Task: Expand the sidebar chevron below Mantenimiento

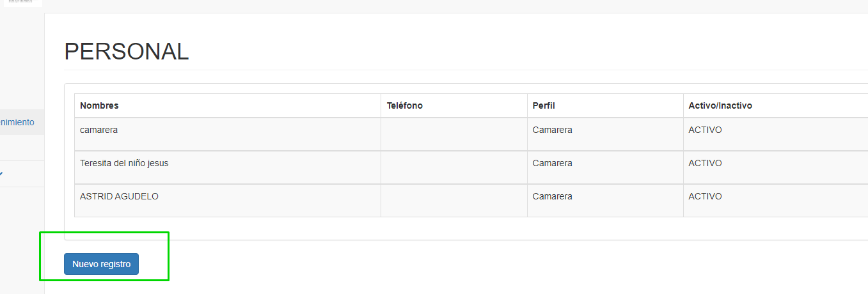Action: pyautogui.click(x=2, y=174)
